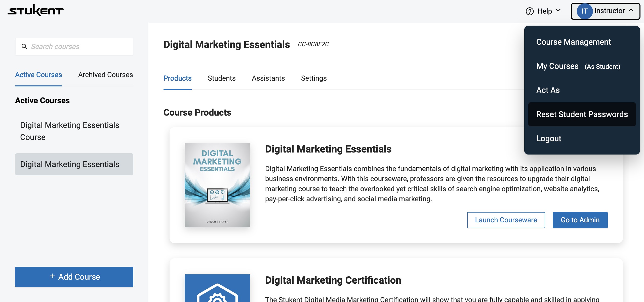Focus the Search courses input field
Image resolution: width=644 pixels, height=302 pixels.
80,47
